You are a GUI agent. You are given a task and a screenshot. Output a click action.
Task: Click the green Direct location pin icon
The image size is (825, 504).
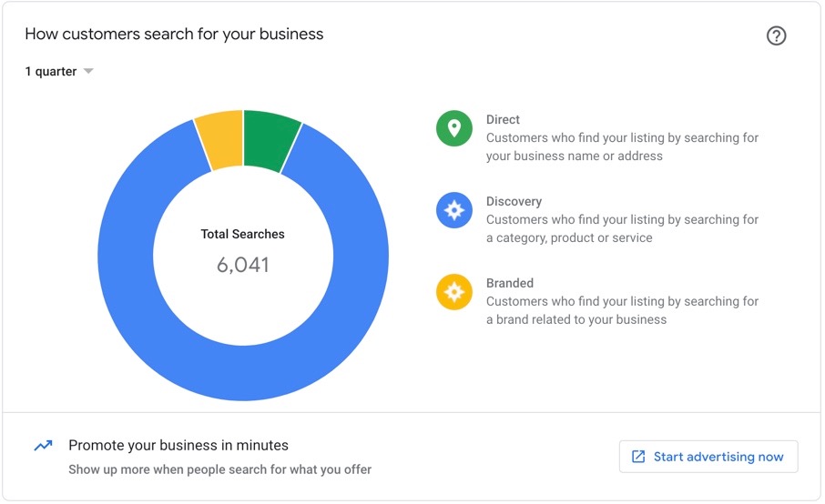454,128
